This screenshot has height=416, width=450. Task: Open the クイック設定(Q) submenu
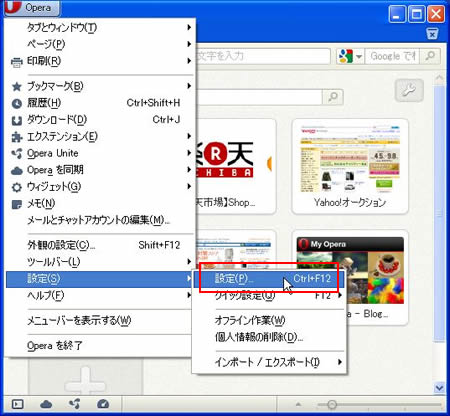click(x=269, y=295)
